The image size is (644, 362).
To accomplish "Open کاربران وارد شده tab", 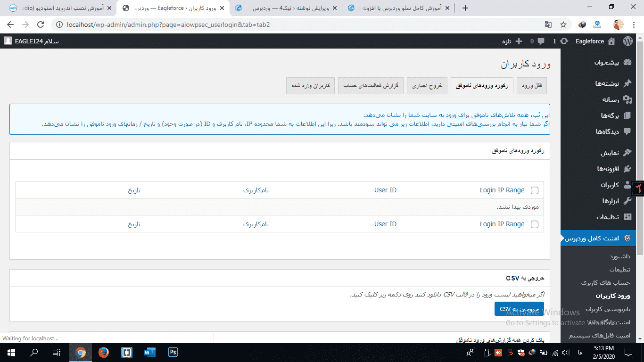I will click(x=310, y=86).
